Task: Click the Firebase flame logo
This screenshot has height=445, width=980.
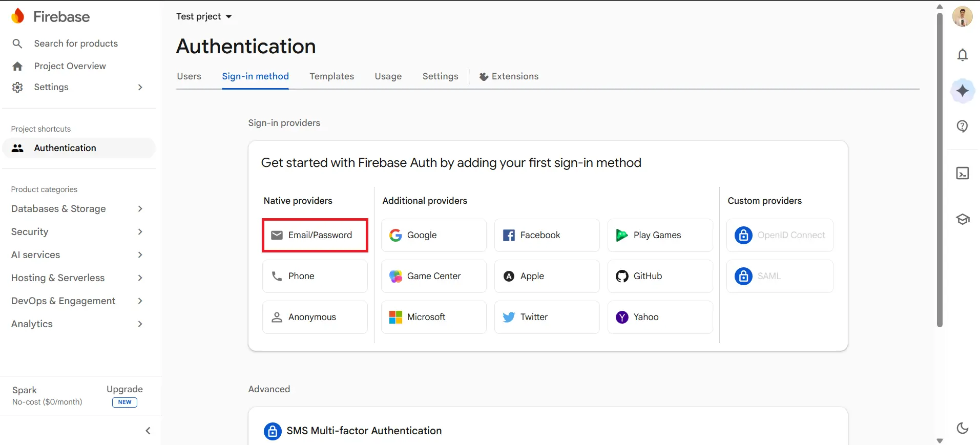Action: pyautogui.click(x=17, y=16)
